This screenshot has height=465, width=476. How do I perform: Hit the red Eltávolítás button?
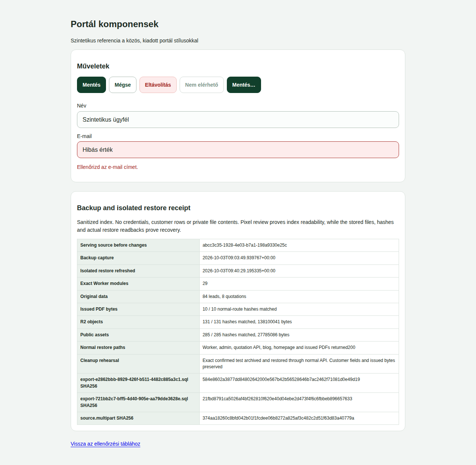[x=158, y=85]
